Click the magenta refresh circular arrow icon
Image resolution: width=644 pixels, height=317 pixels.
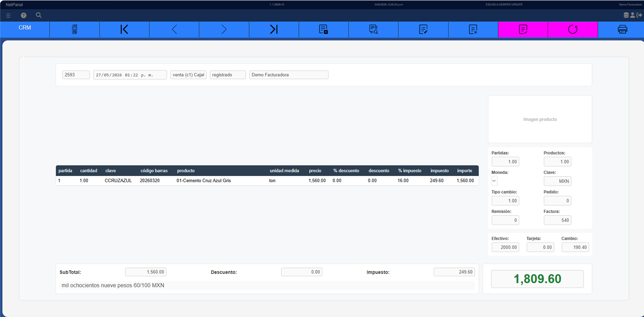[x=572, y=29]
